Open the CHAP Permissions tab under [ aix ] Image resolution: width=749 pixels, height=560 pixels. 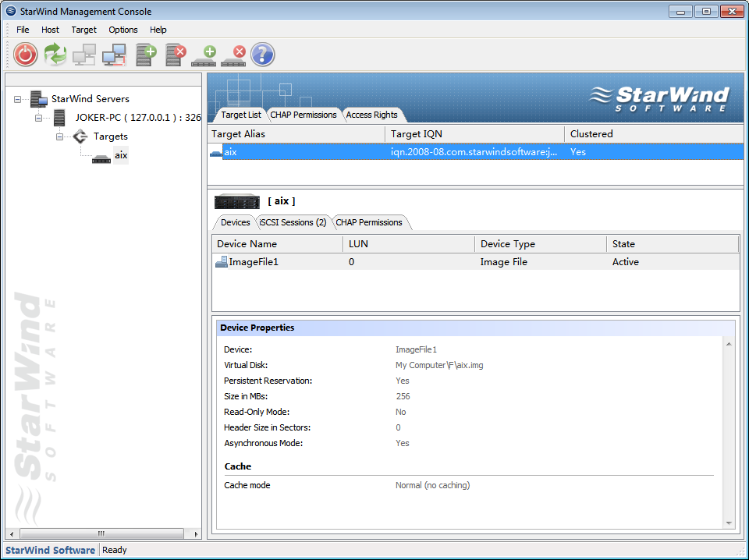click(x=369, y=222)
